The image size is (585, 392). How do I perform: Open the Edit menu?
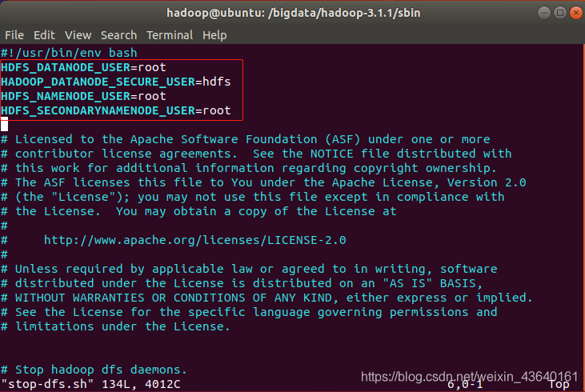44,35
